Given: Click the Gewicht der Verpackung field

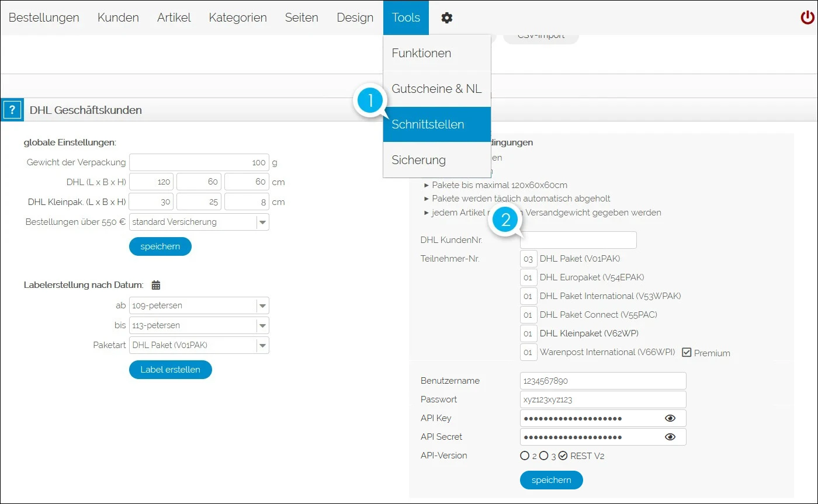Looking at the screenshot, I should click(x=199, y=162).
